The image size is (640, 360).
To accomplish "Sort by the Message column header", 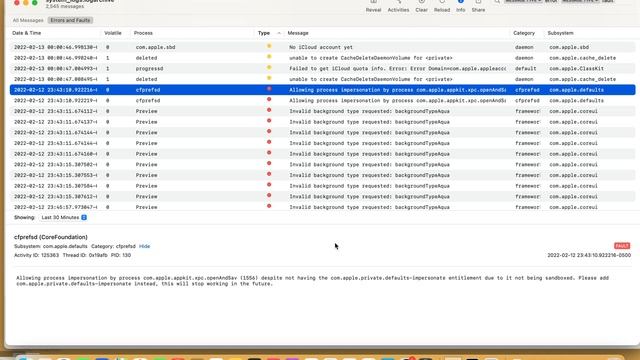I will [x=298, y=33].
